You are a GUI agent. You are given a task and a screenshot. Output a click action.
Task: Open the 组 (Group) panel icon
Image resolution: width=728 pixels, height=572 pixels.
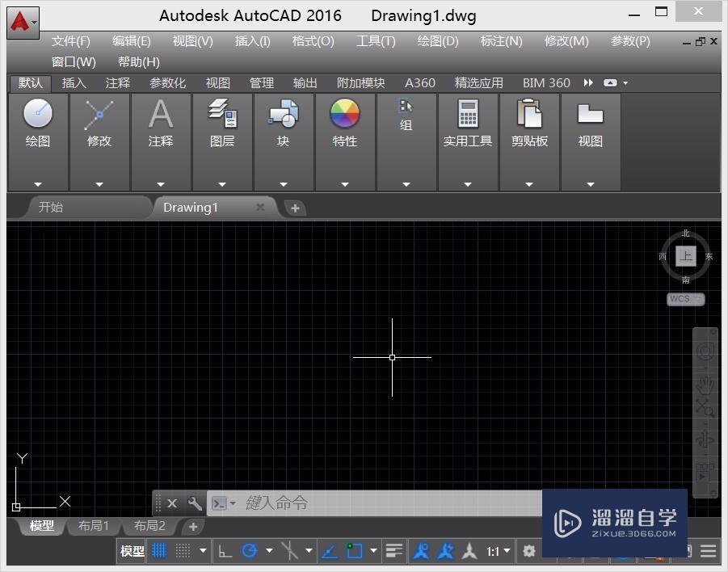tap(406, 106)
